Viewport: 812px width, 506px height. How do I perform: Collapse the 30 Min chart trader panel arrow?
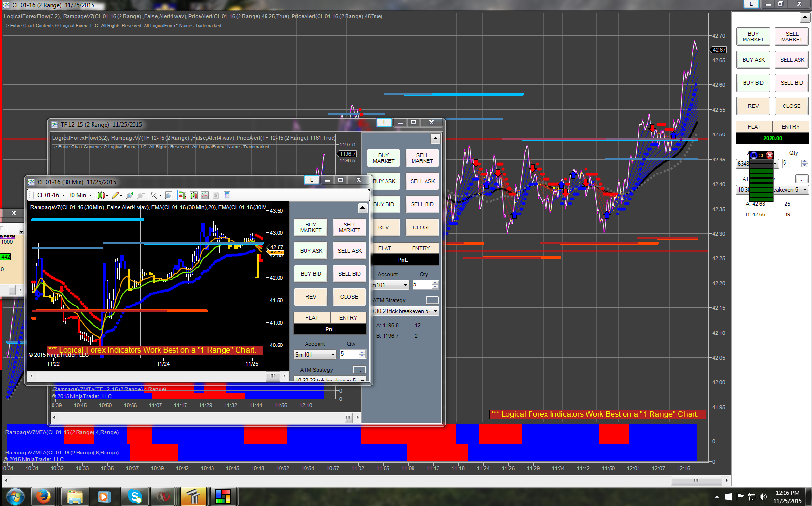tap(362, 208)
